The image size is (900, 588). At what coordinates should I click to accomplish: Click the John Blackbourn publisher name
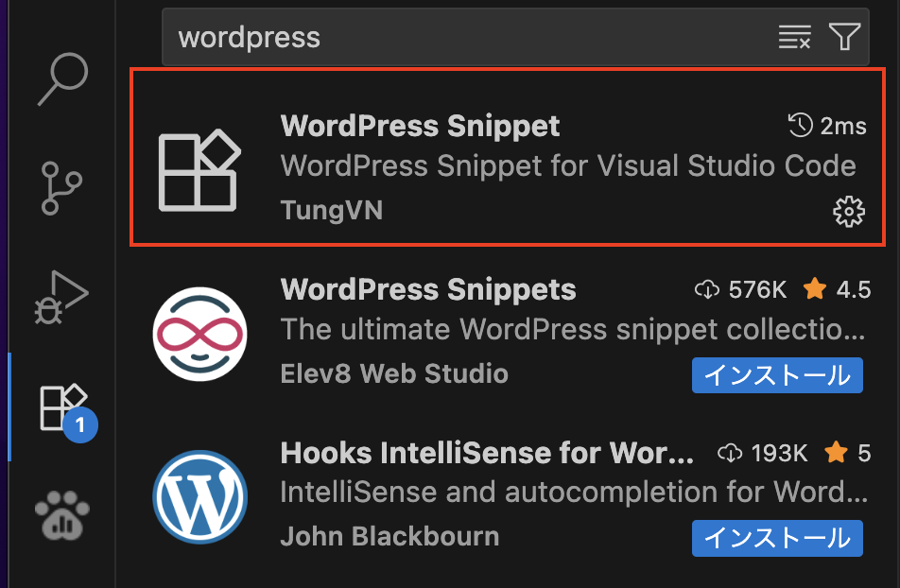click(389, 537)
